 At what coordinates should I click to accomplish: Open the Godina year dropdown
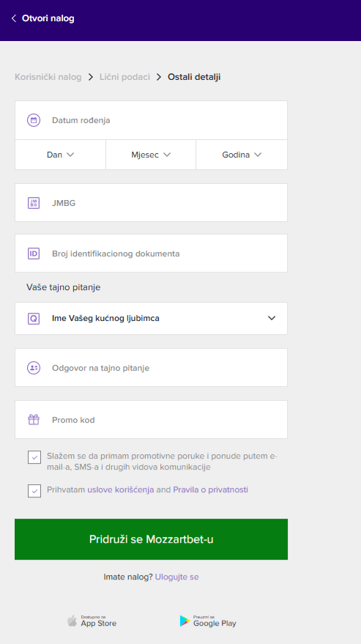click(242, 155)
